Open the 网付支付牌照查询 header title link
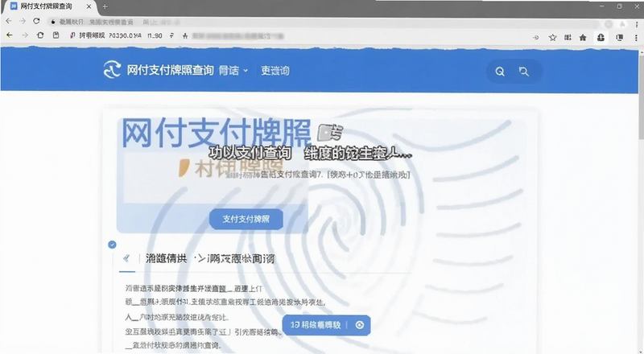 [x=170, y=70]
